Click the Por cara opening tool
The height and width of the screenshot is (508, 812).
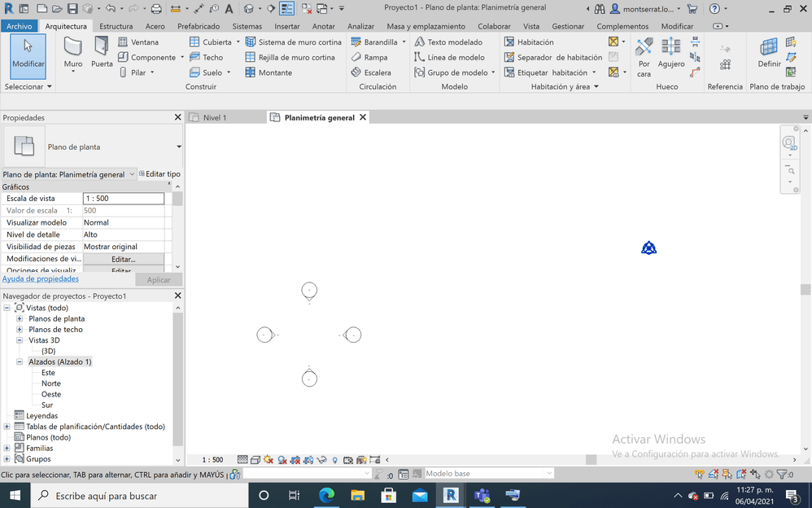coord(644,57)
